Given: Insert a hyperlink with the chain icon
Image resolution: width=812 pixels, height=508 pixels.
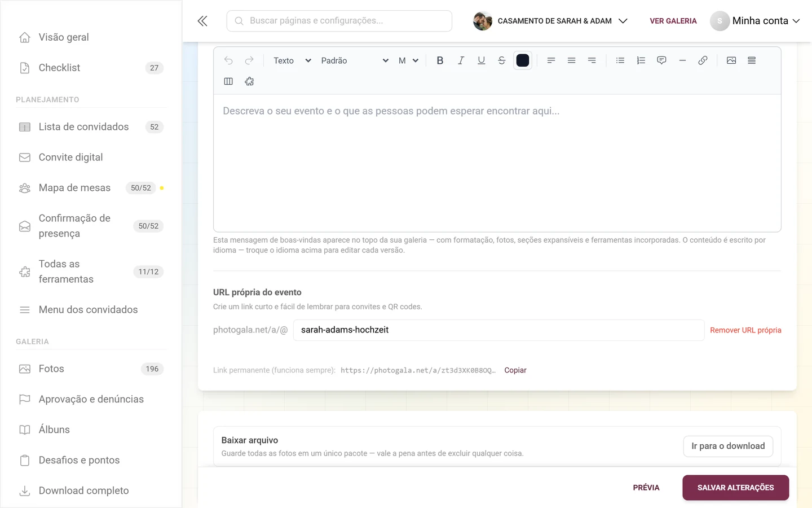Looking at the screenshot, I should pyautogui.click(x=703, y=60).
